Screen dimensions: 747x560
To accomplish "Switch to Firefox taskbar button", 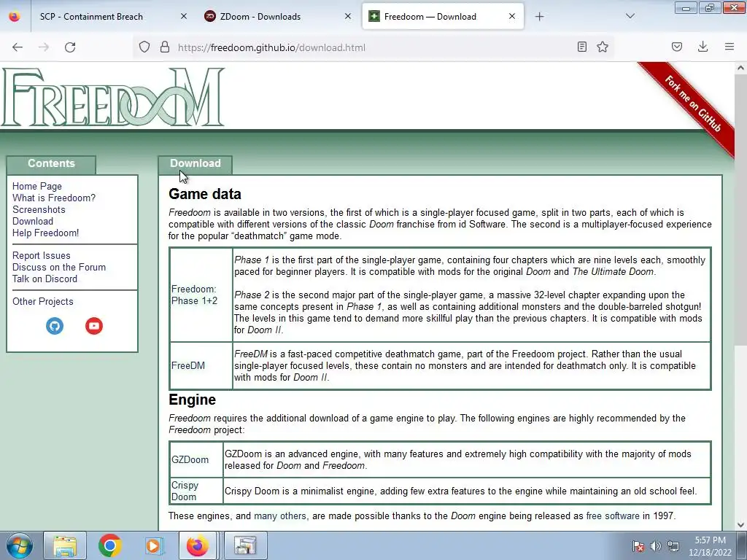I will (x=198, y=545).
